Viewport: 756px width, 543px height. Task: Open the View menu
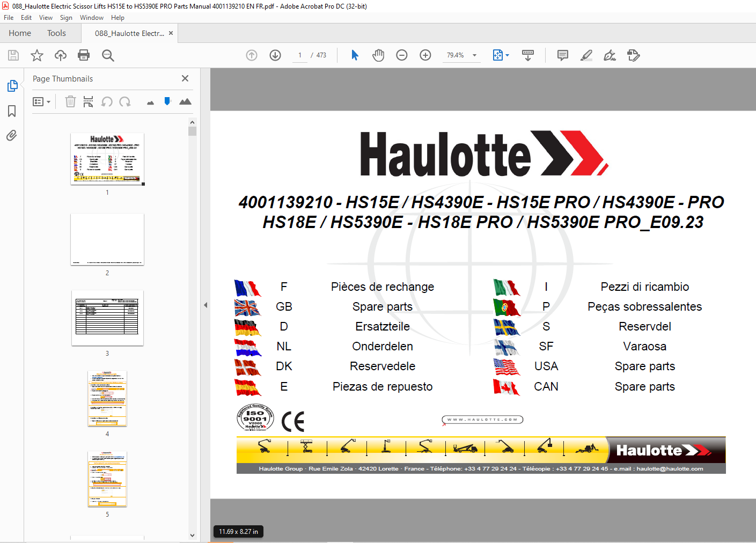click(x=46, y=18)
